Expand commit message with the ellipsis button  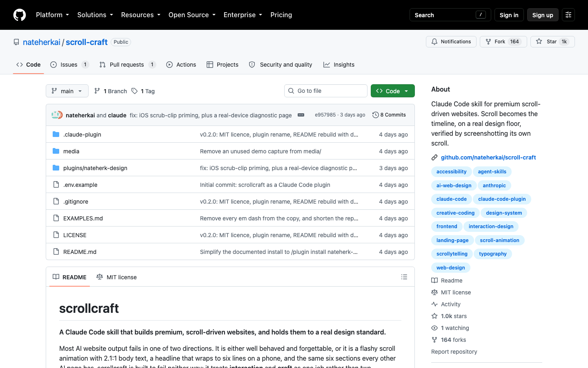301,115
